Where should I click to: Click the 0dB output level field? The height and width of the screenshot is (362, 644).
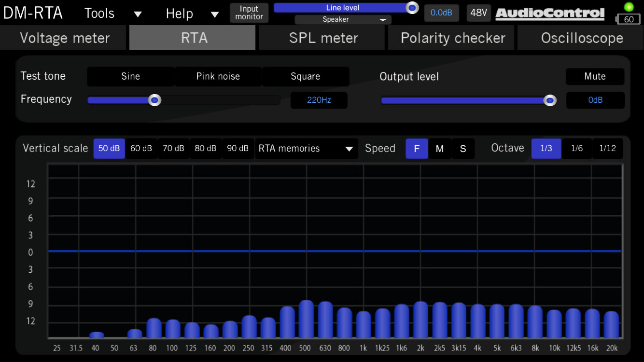[595, 100]
